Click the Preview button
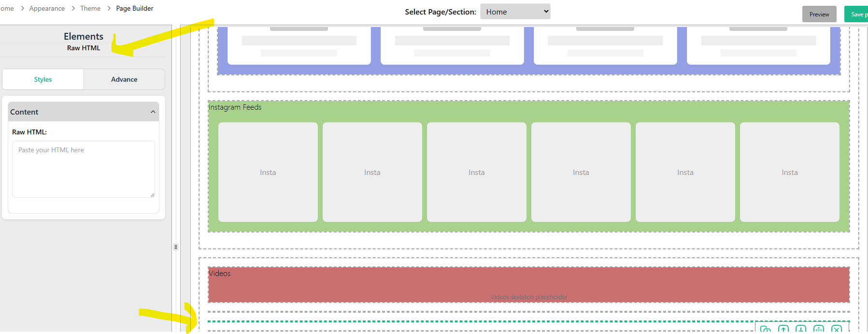 click(819, 14)
